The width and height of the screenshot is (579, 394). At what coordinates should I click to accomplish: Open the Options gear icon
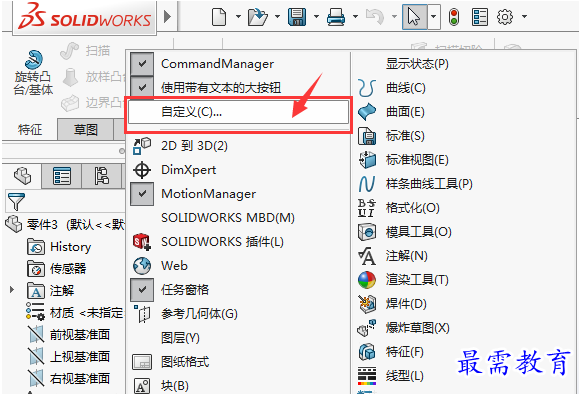click(x=505, y=17)
